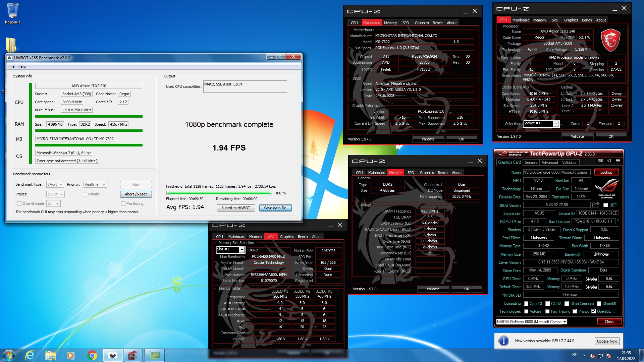Open the Priority Realtime dropdown
Screen dimensions: 644x362
[x=95, y=184]
